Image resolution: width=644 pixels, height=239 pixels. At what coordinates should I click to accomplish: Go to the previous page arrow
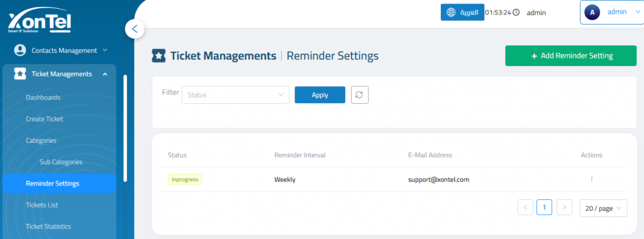coord(525,208)
